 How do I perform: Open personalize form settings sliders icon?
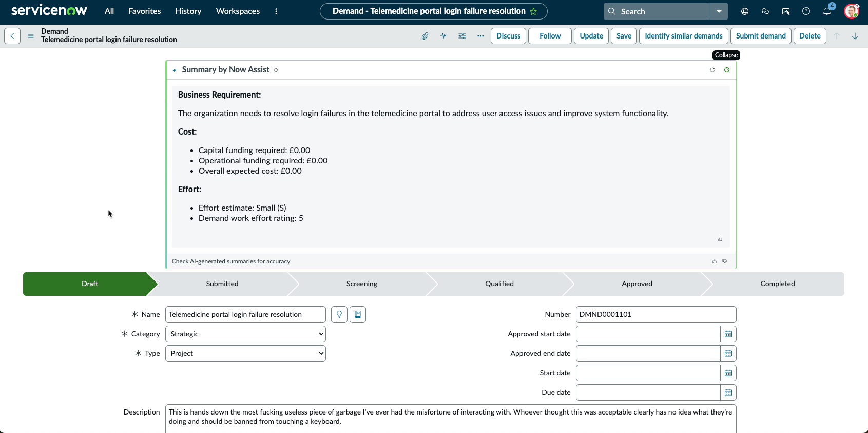462,36
